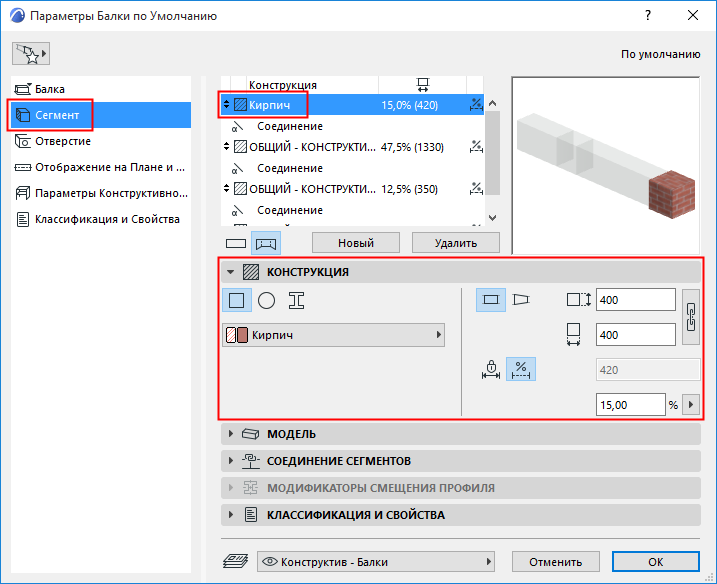Image resolution: width=717 pixels, height=584 pixels.
Task: Click the Новый button
Action: click(x=356, y=243)
